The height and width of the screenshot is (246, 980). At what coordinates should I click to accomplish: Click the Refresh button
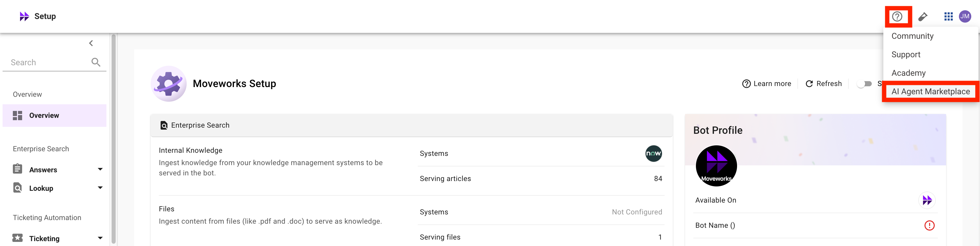click(x=824, y=84)
